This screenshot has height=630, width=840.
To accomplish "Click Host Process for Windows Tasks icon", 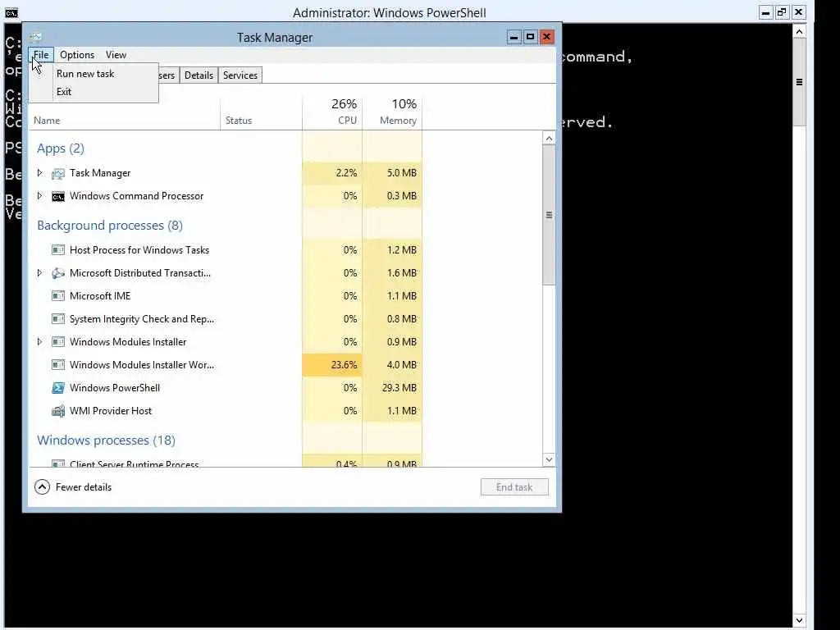I will pyautogui.click(x=58, y=250).
